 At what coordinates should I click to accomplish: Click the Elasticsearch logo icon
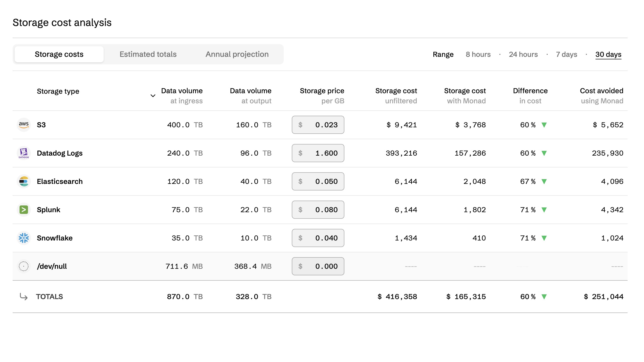(24, 181)
